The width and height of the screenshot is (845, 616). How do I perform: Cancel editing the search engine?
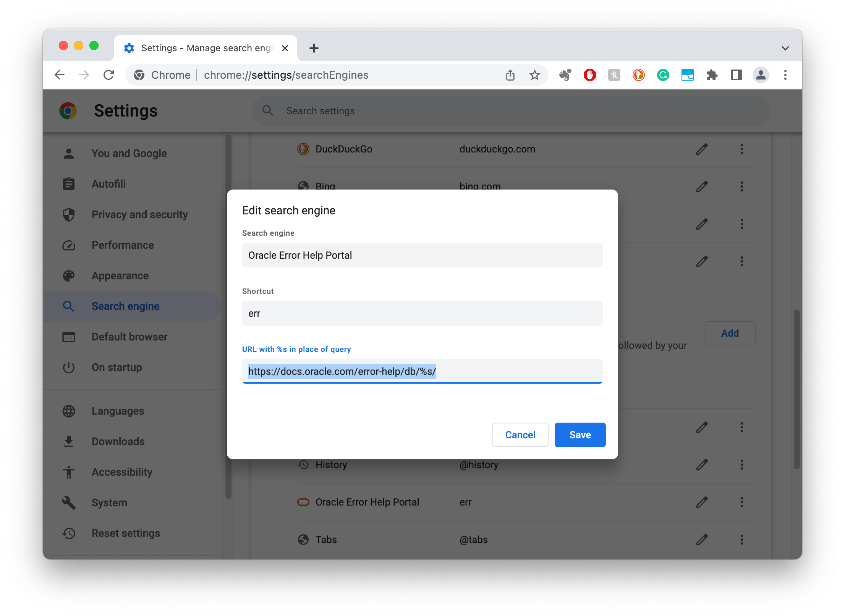(x=520, y=434)
